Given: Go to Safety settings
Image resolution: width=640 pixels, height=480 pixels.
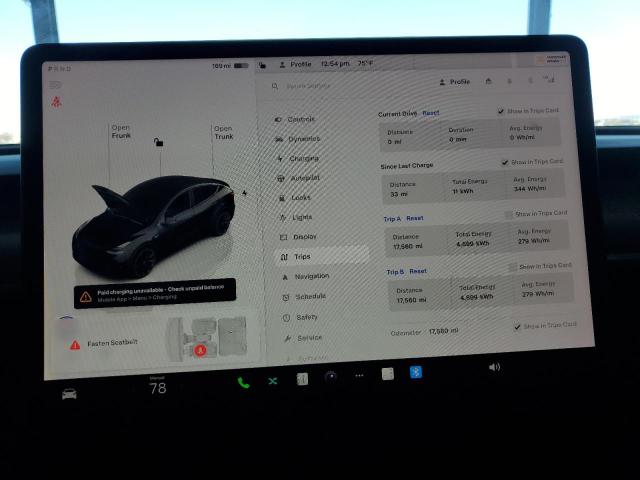Looking at the screenshot, I should [x=300, y=317].
